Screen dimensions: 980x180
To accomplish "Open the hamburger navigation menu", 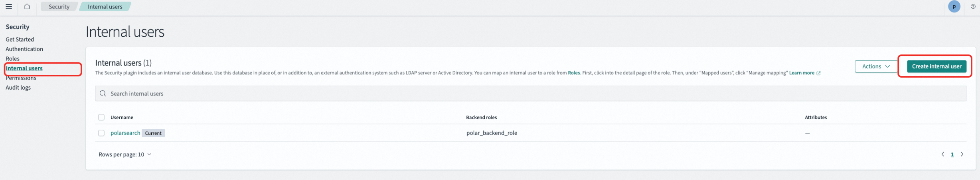I will 9,6.
